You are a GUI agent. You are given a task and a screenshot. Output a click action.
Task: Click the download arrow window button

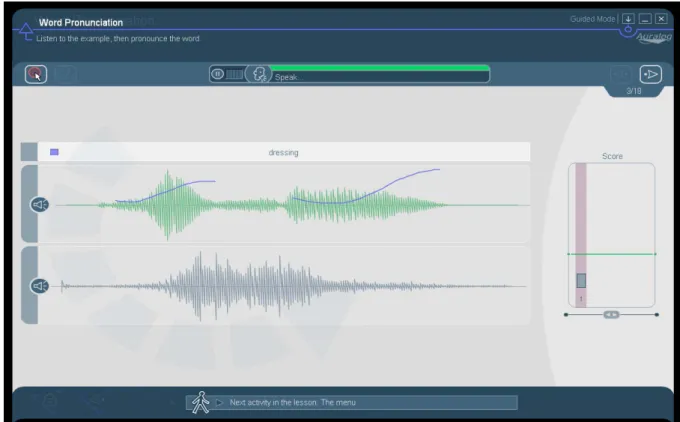[x=628, y=19]
